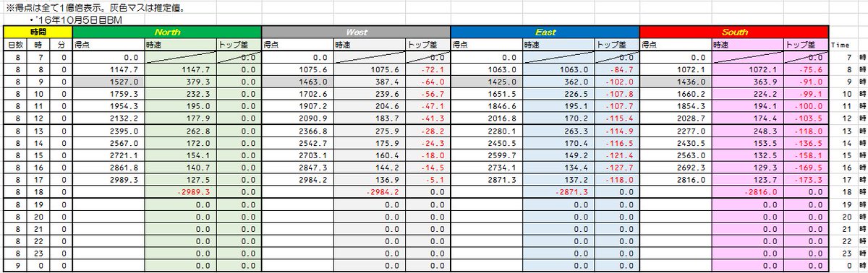Select West top-gap cell -28.2

pos(427,130)
